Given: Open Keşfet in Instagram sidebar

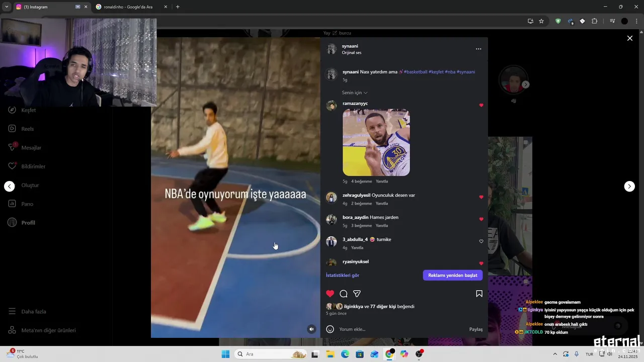Looking at the screenshot, I should (x=22, y=110).
